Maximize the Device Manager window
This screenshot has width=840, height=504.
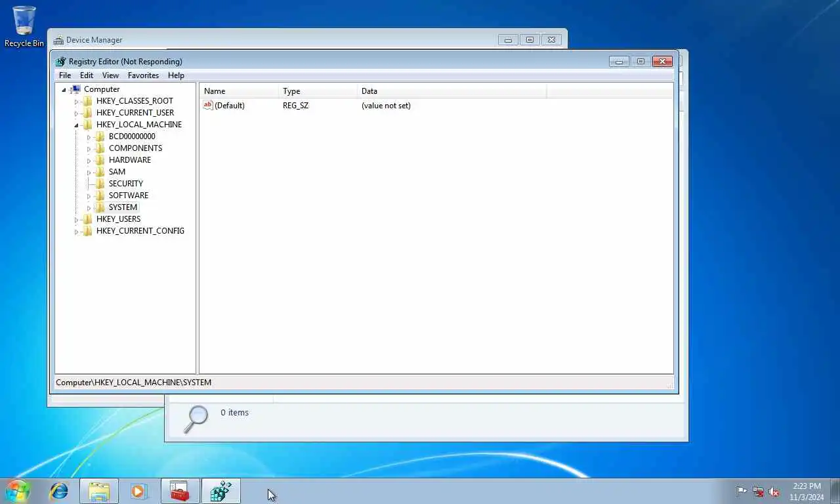[x=530, y=40]
